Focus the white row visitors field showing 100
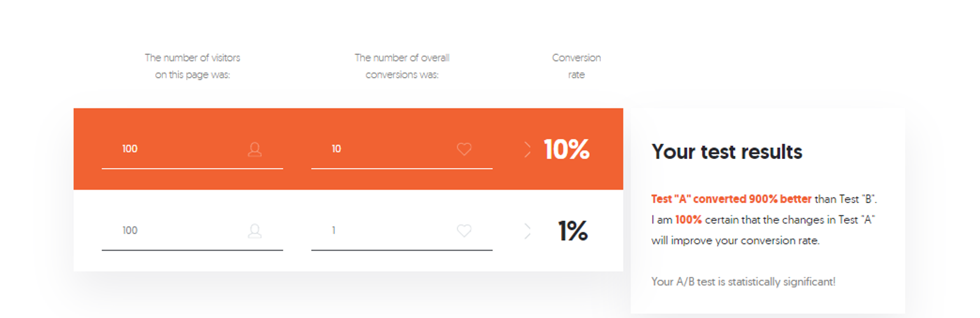The height and width of the screenshot is (318, 980). point(178,231)
